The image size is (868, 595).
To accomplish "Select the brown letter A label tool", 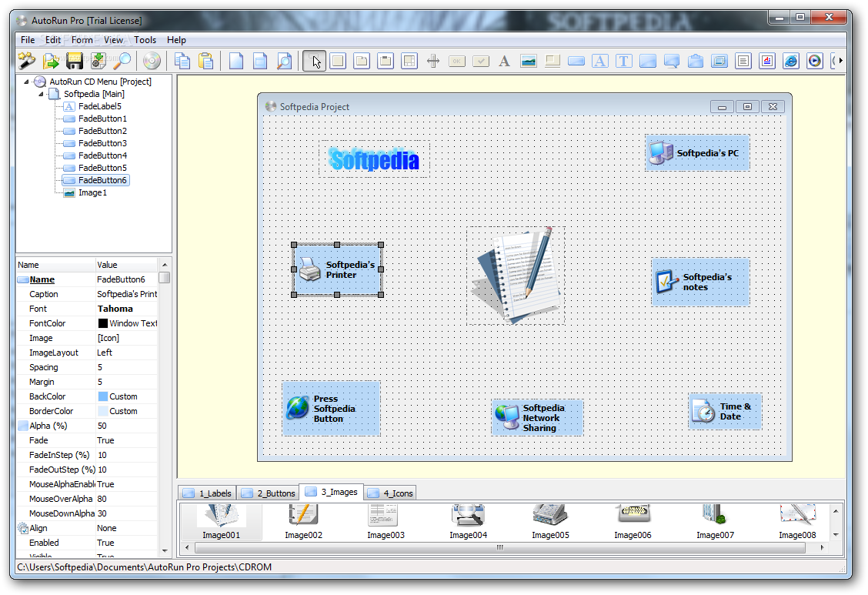I will point(504,61).
